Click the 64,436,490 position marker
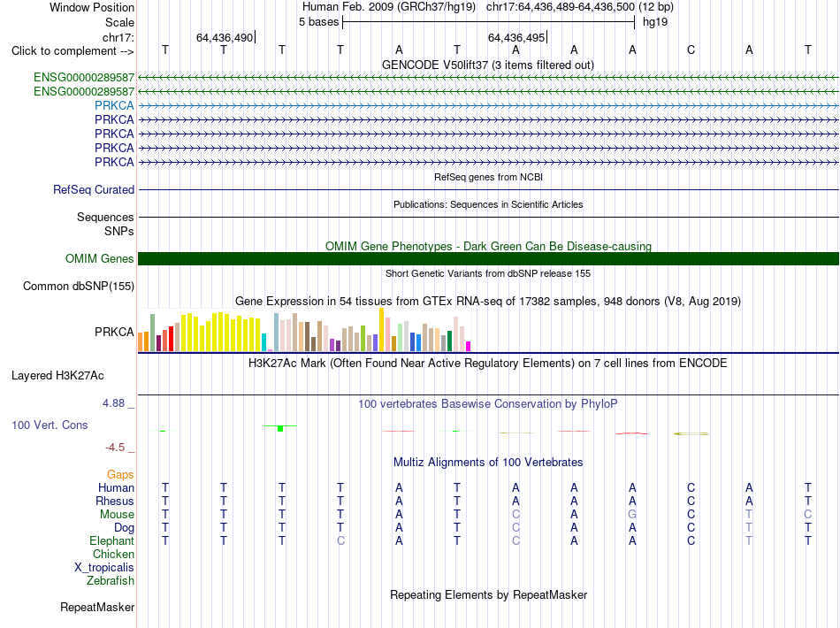Viewport: 840px width, 628px height. (x=225, y=37)
